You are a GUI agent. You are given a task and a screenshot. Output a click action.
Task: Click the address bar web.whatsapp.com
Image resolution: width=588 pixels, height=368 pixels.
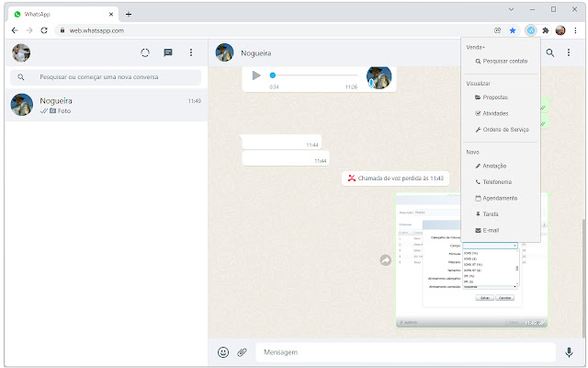point(96,30)
